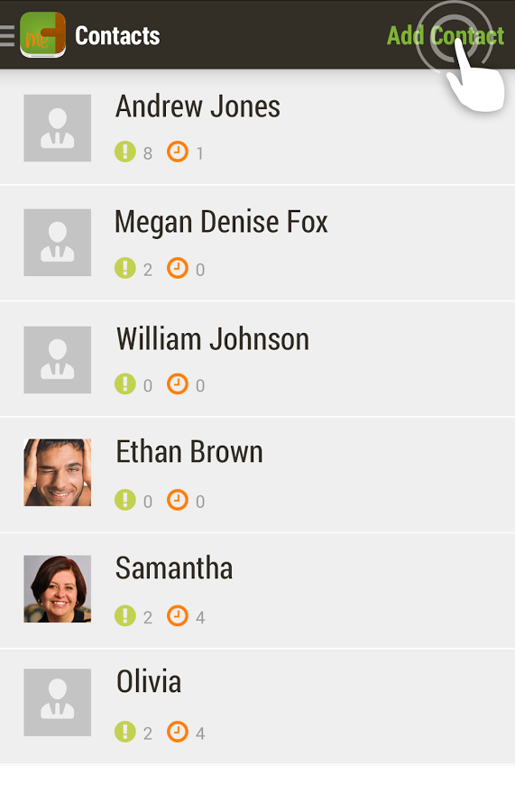This screenshot has width=515, height=812.
Task: Tap the Add Contact button
Action: click(446, 36)
